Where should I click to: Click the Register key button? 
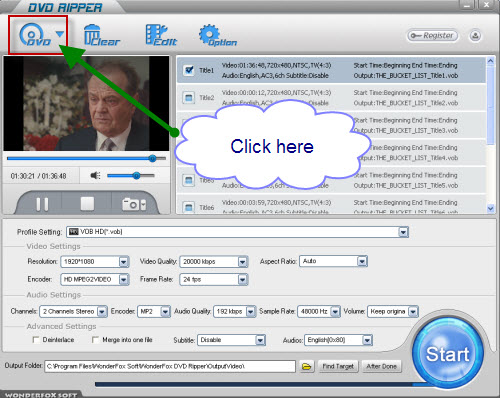point(432,36)
